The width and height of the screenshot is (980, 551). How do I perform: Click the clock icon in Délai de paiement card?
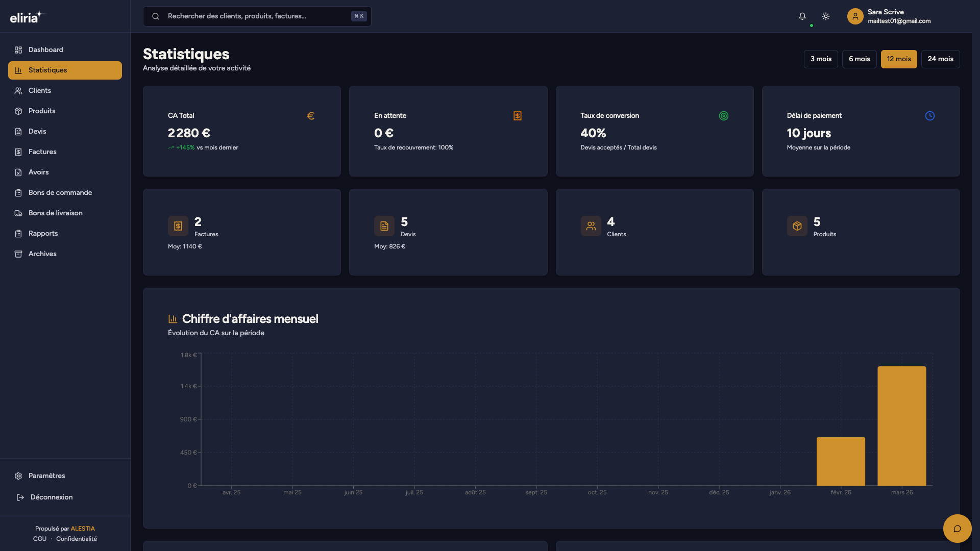click(x=929, y=116)
